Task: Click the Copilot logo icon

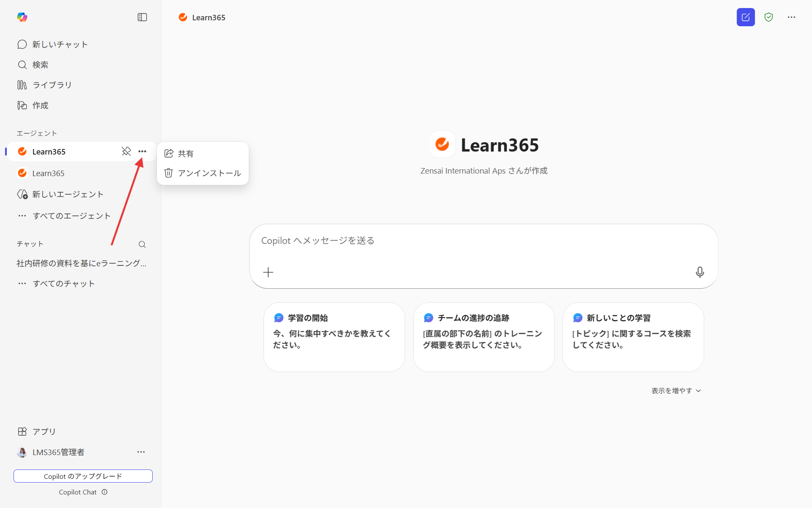Action: point(22,17)
